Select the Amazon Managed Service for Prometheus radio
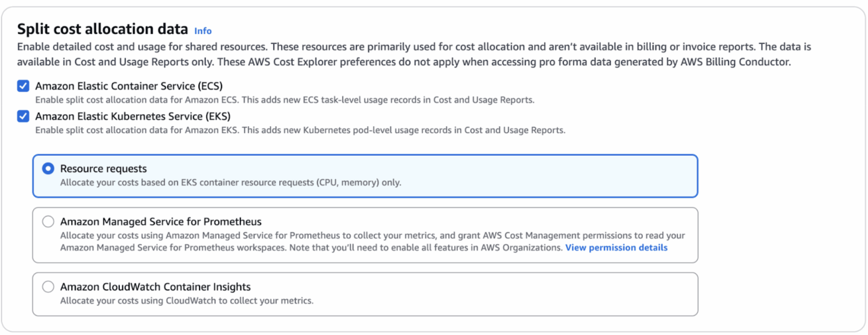Viewport: 868px width, 335px height. 48,222
